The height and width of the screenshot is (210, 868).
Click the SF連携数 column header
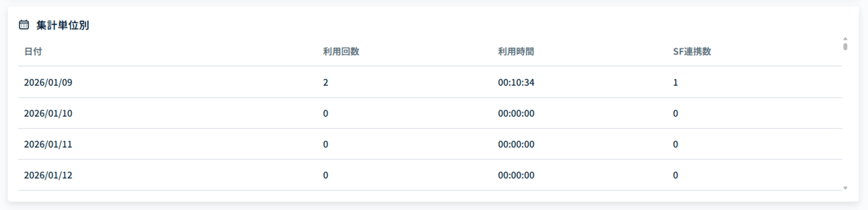point(692,52)
